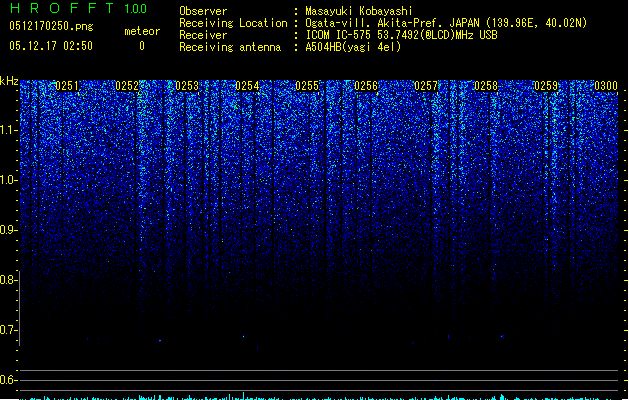The image size is (629, 400).
Task: Click the 0.8 frequency axis label
Action: pos(9,280)
